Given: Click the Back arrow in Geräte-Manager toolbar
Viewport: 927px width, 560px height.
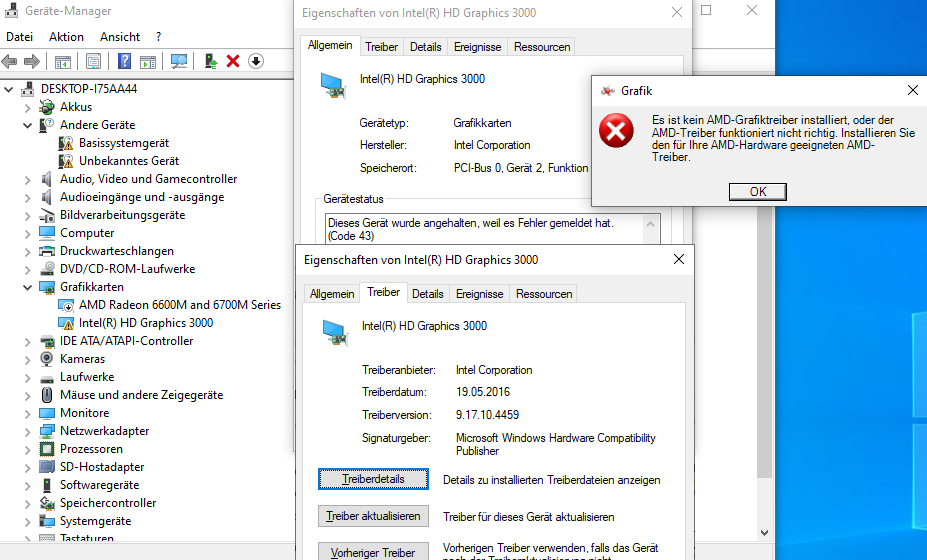Looking at the screenshot, I should pyautogui.click(x=9, y=61).
